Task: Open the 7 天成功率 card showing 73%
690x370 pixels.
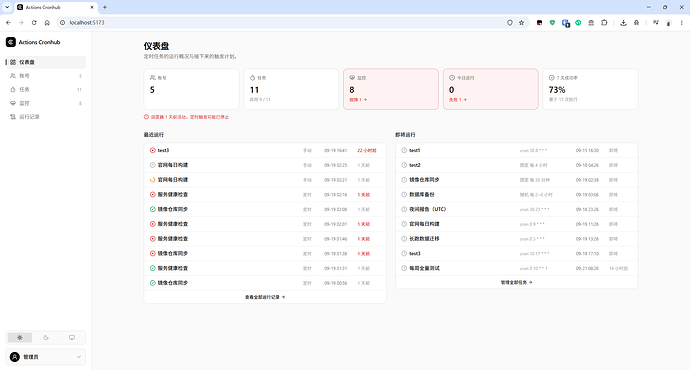Action: 590,89
